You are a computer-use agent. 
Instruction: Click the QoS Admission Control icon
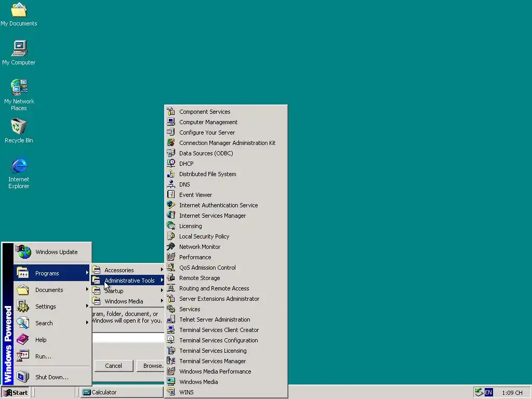(171, 268)
